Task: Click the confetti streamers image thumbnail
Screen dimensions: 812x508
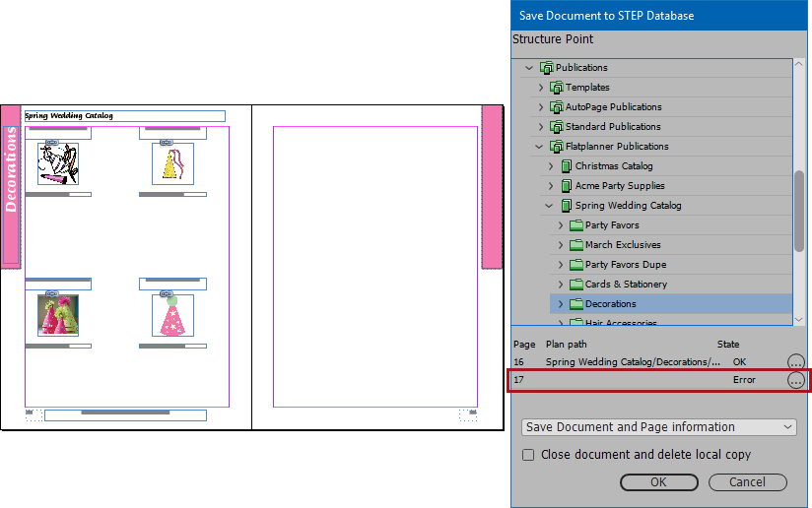Action: point(58,164)
